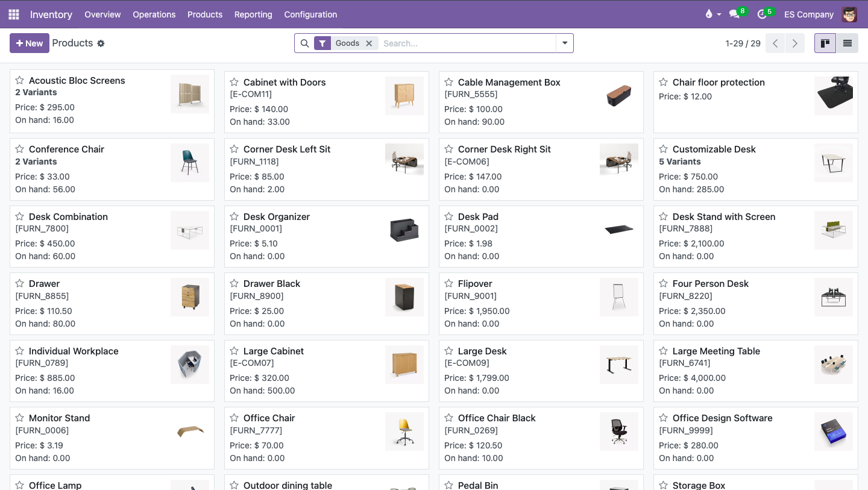Click the Products breadcrumb title
Screen dimensions: 868x490
(72, 43)
